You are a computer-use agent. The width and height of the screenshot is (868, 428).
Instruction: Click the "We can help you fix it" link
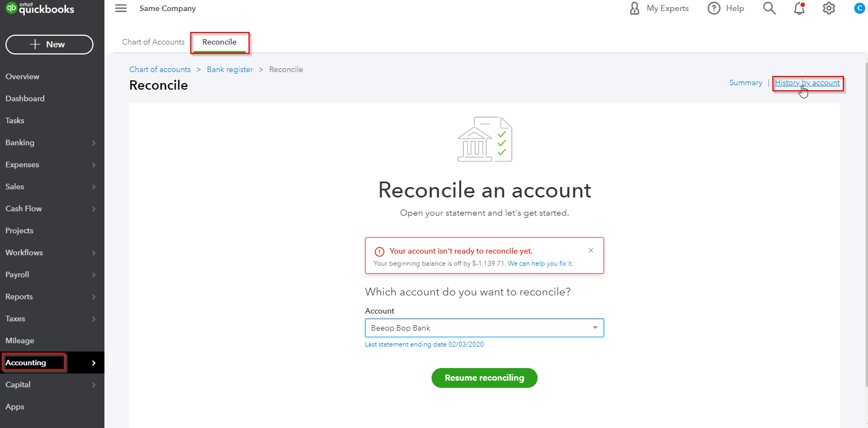click(540, 264)
